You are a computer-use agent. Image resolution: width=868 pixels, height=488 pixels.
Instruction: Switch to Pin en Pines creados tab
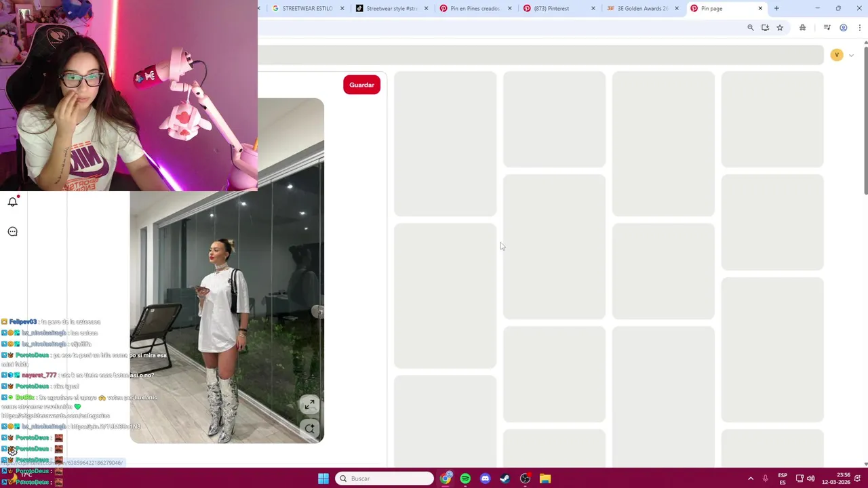[x=475, y=8]
